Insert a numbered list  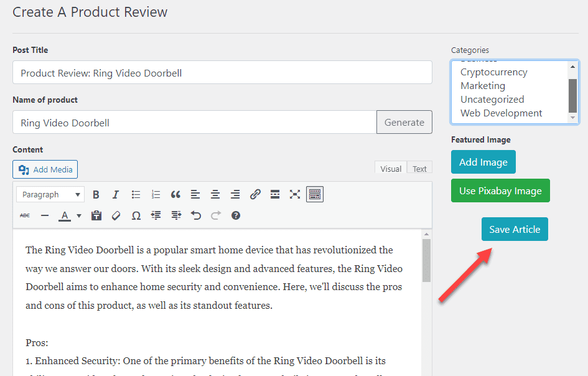(156, 194)
